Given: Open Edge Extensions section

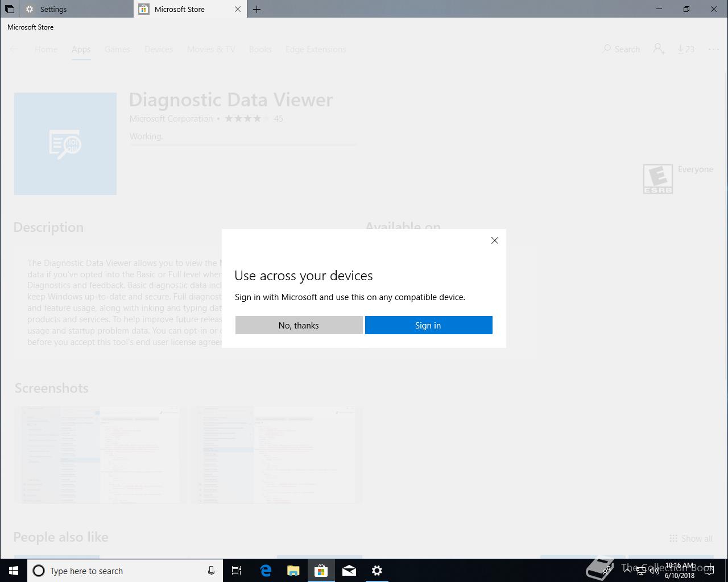Looking at the screenshot, I should (316, 49).
